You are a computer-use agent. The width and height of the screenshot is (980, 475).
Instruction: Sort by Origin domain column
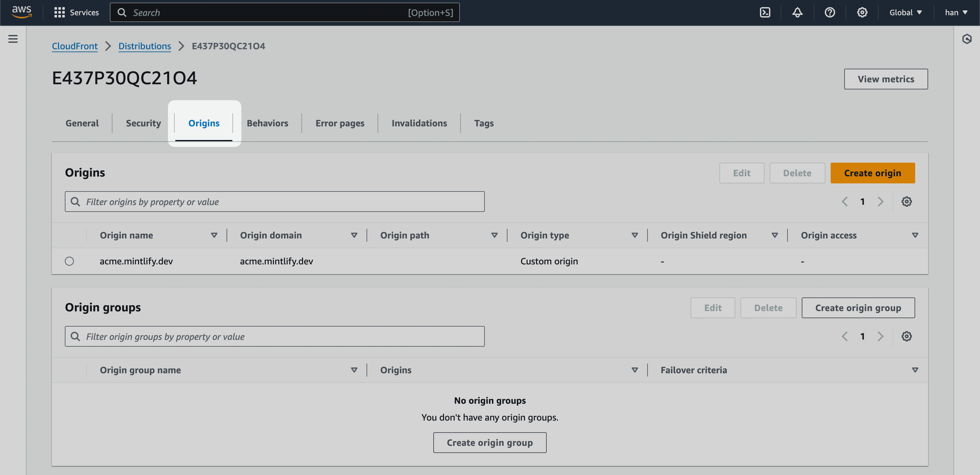click(354, 236)
